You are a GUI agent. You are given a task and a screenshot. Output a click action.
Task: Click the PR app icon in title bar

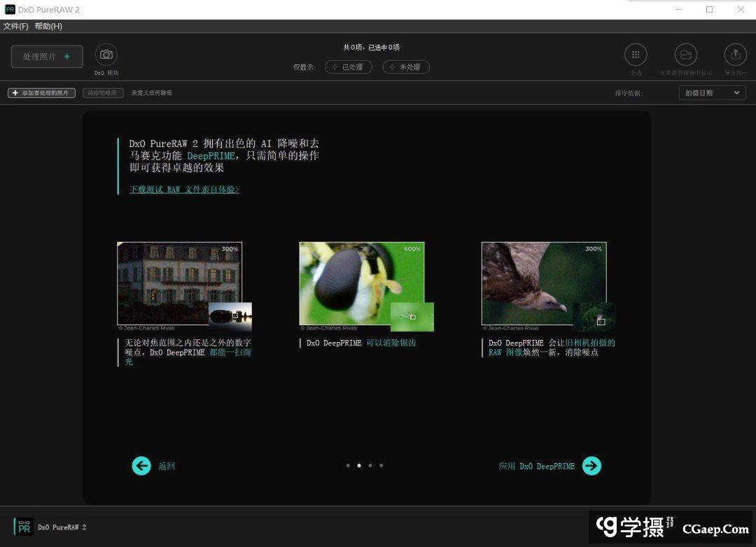pyautogui.click(x=9, y=9)
